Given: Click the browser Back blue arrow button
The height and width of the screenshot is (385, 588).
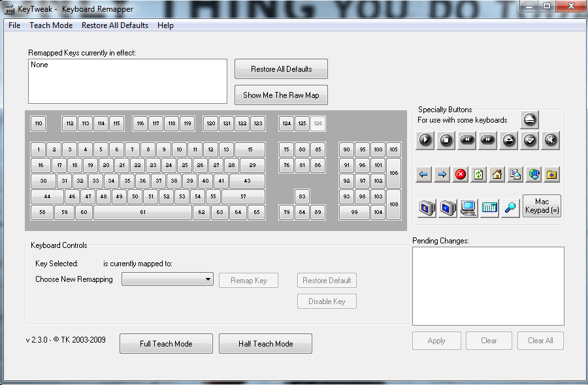Looking at the screenshot, I should tap(423, 174).
